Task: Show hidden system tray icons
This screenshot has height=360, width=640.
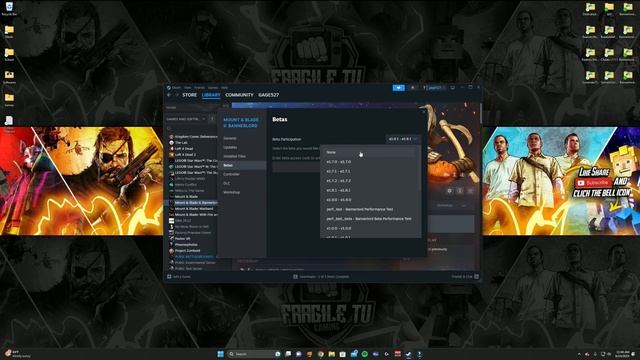Action: tap(579, 354)
